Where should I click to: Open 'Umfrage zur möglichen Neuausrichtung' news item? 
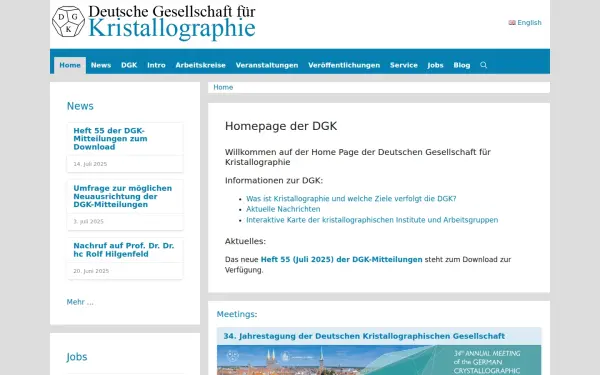[x=122, y=196]
